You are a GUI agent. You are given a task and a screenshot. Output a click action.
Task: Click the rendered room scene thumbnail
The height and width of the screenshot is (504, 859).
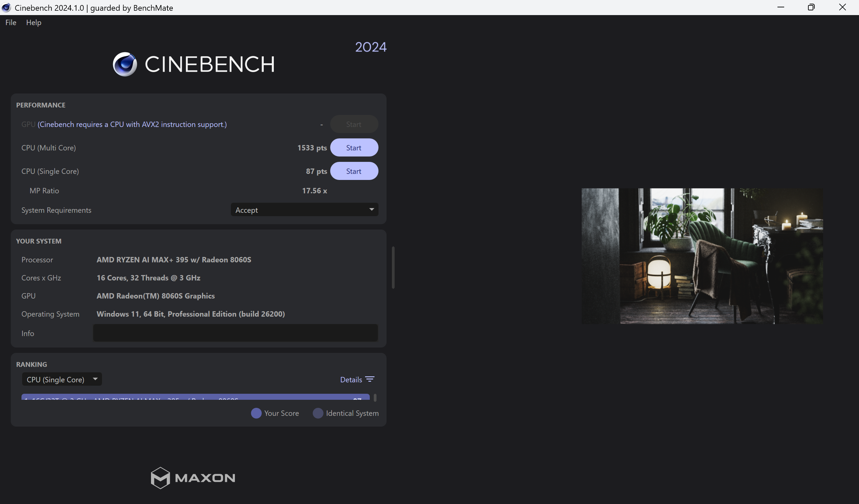coord(702,256)
